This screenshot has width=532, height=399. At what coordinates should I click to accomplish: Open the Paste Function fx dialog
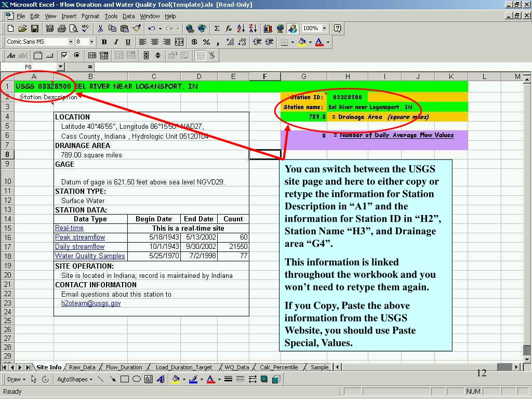(x=229, y=29)
